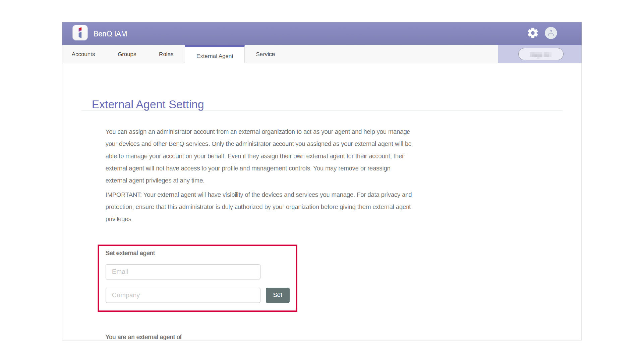Screen dimensions: 644x362
Task: Switch to the Service tab
Action: (x=265, y=54)
